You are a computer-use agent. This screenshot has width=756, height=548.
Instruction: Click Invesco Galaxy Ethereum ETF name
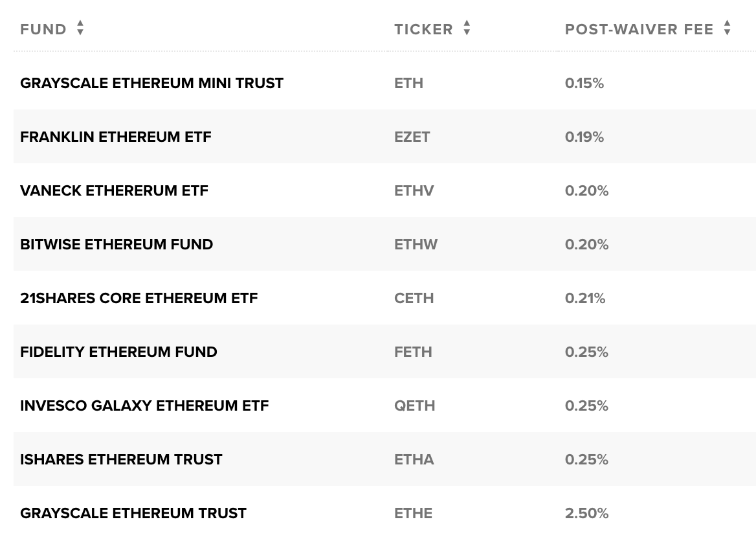point(144,405)
